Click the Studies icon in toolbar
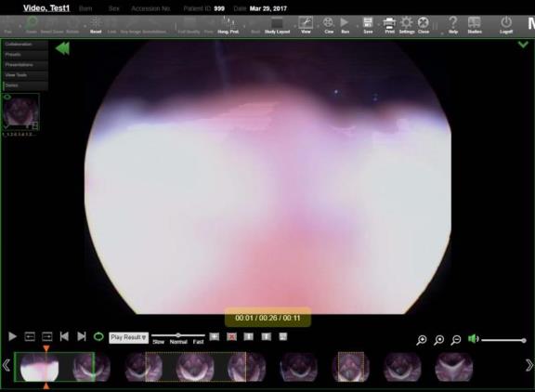The height and width of the screenshot is (392, 535). [x=475, y=23]
